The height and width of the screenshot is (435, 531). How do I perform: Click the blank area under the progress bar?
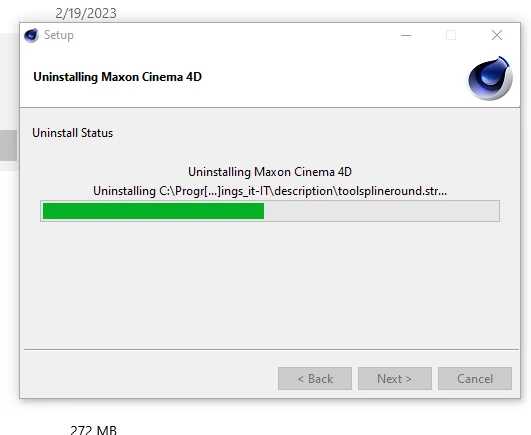270,284
